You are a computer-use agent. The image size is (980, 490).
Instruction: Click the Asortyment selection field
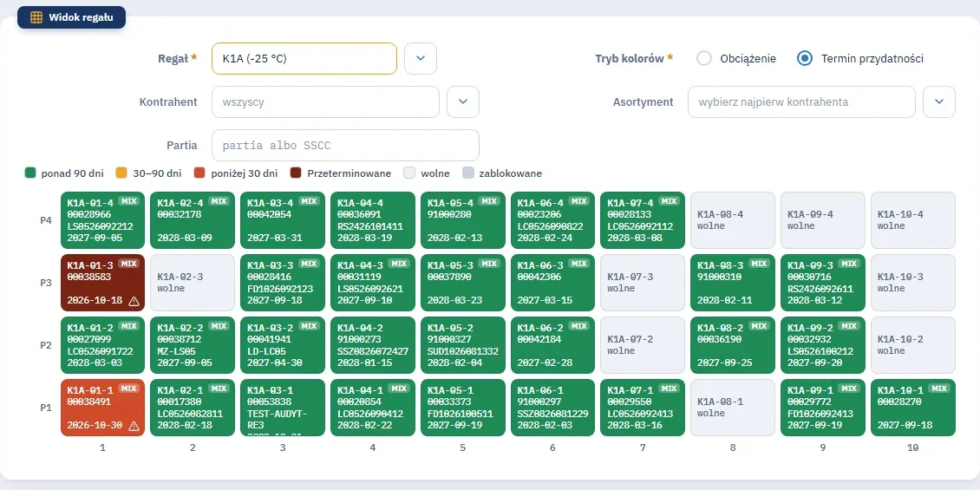tap(802, 101)
